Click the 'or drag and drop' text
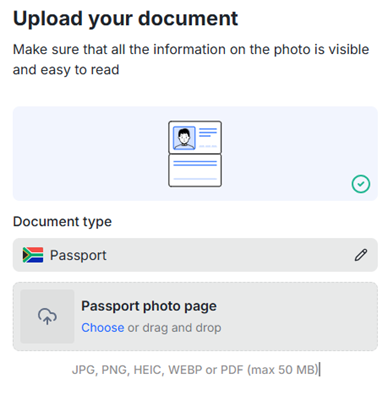Screen dimensions: 388x395 coord(174,328)
